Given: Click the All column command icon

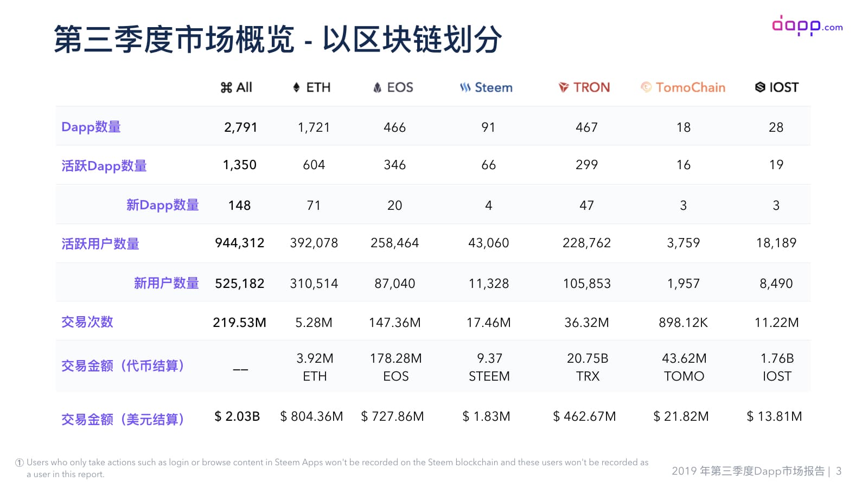Looking at the screenshot, I should pos(226,88).
